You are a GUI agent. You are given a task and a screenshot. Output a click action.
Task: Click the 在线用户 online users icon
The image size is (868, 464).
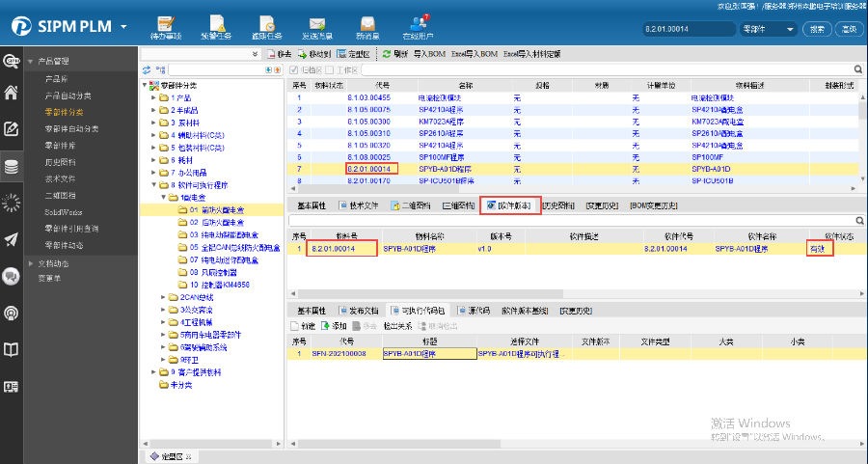point(418,24)
